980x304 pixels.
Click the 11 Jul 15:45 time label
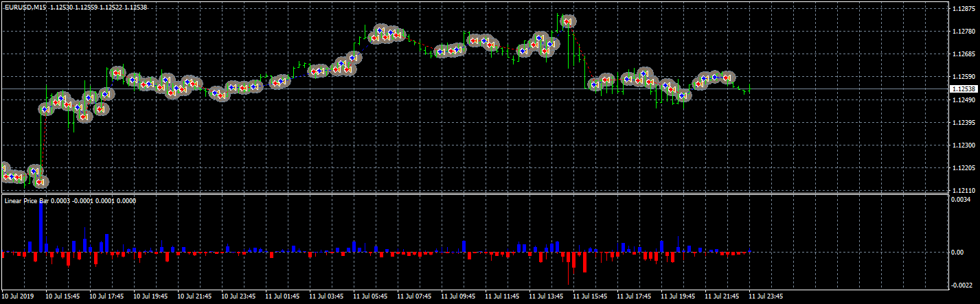590,296
